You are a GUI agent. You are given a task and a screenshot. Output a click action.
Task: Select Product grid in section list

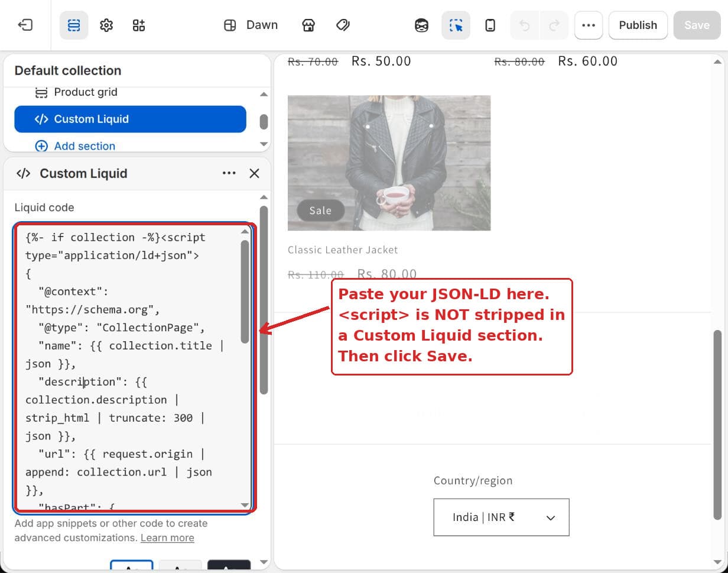86,92
